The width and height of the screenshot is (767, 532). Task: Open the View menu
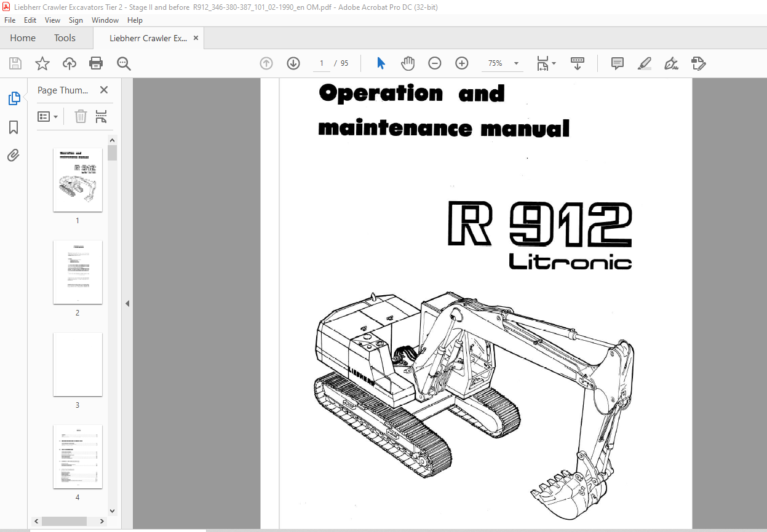point(53,20)
